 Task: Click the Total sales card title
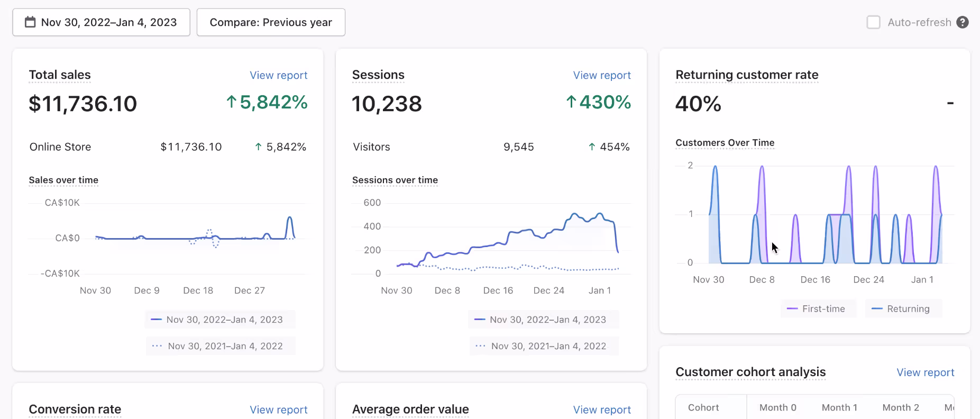tap(60, 75)
